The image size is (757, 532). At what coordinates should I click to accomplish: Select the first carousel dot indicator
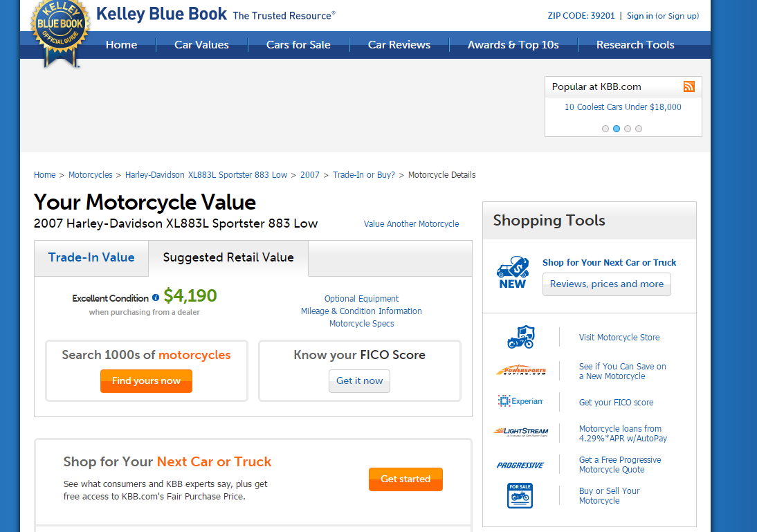pyautogui.click(x=605, y=129)
